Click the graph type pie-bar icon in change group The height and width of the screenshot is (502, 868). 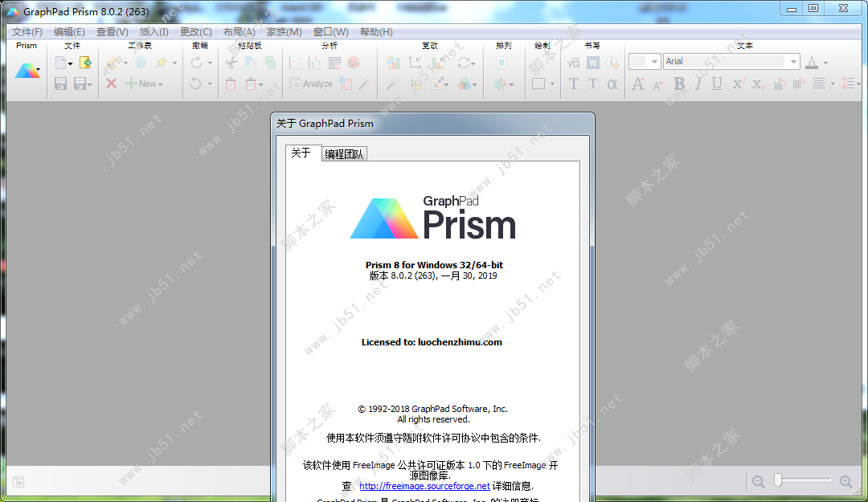coord(393,63)
